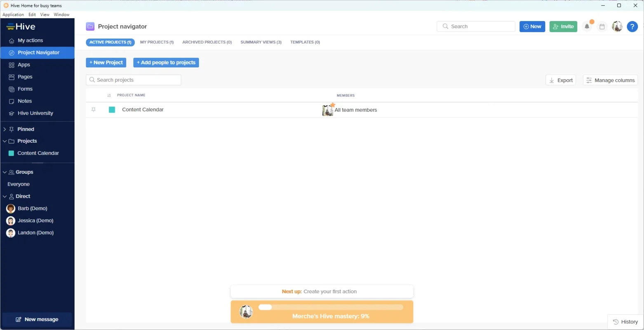644x330 pixels.
Task: Open the Edit menu
Action: (x=32, y=14)
